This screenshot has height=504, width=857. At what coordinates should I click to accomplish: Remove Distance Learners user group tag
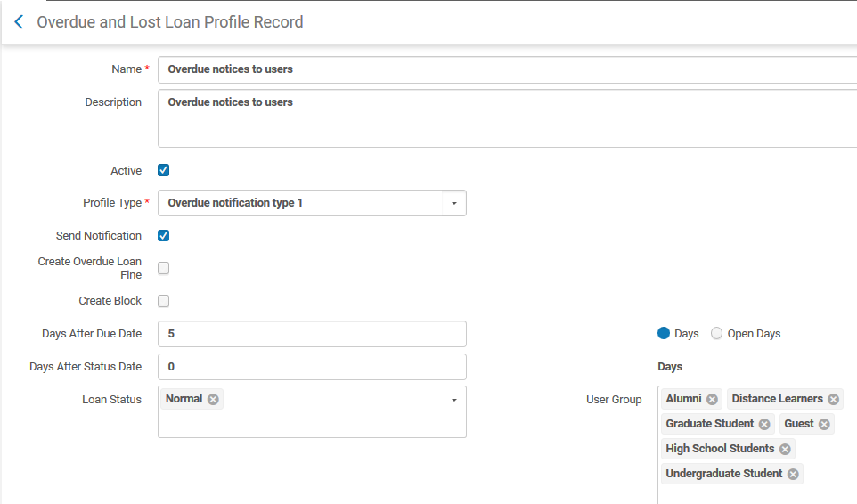pos(833,400)
